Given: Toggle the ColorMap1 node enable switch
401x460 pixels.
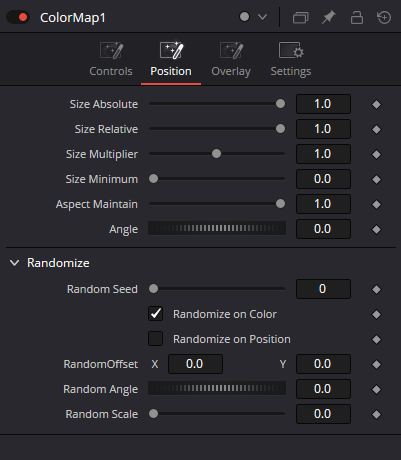Looking at the screenshot, I should [18, 17].
